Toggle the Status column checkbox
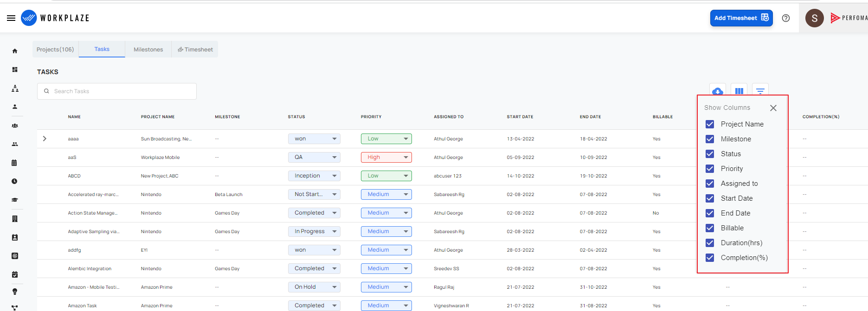868x311 pixels. (710, 154)
